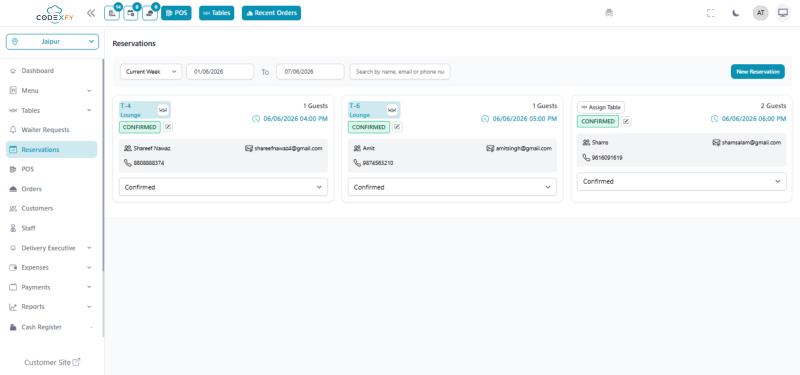Click the Codexfy logo
Viewport: 800px width, 375px height.
coord(55,13)
